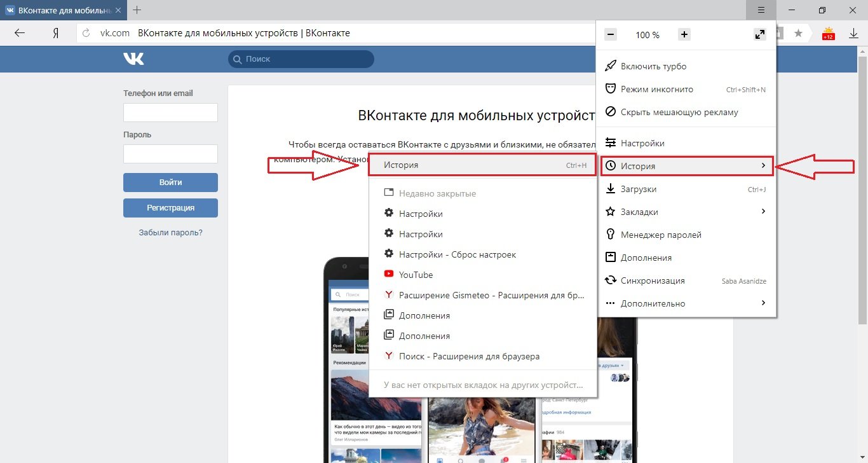Screen dimensions: 868x463
Task: Click the back arrow navigation button
Action: point(20,33)
